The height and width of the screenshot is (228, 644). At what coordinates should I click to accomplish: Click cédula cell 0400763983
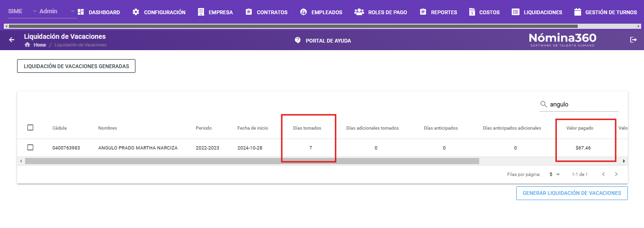pos(66,148)
